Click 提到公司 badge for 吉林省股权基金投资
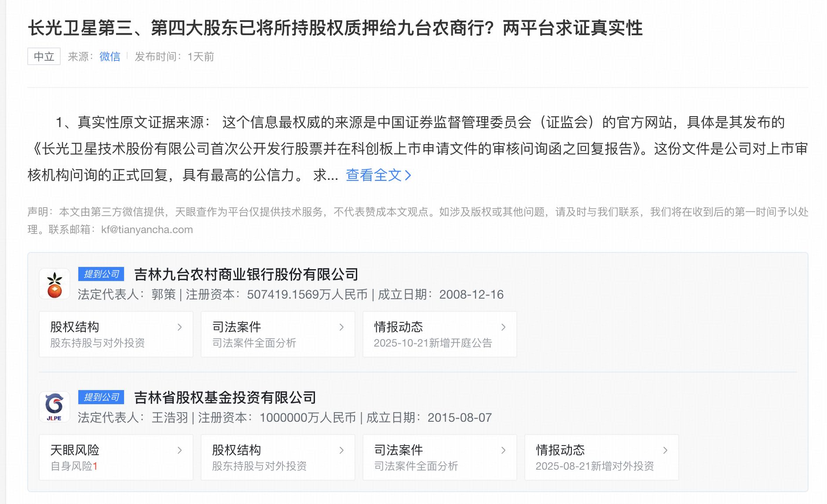 (101, 397)
